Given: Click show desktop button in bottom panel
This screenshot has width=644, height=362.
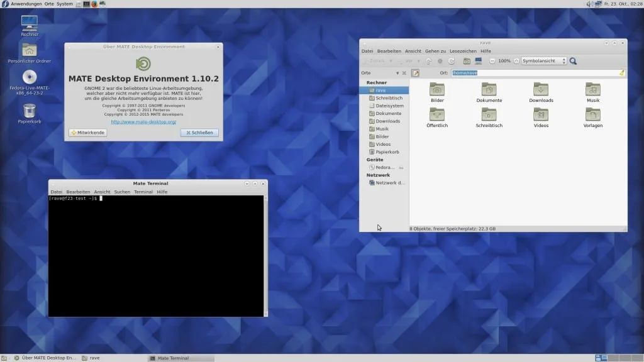Looking at the screenshot, I should (x=4, y=358).
